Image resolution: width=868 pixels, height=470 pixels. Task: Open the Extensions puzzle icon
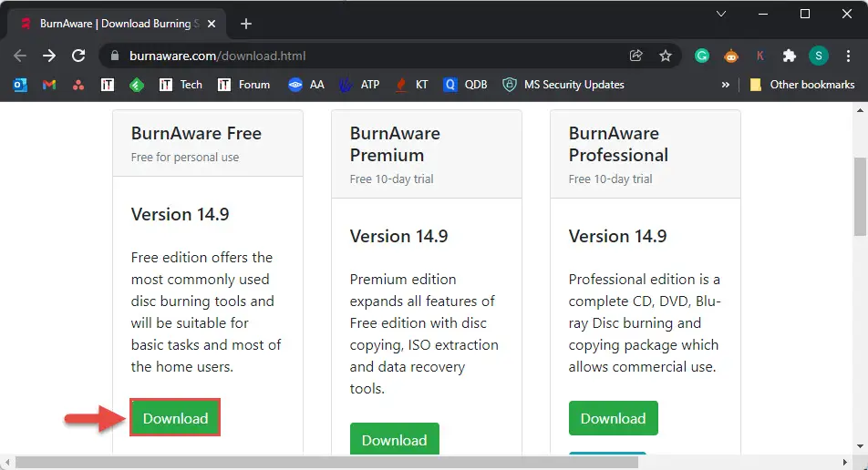point(790,56)
